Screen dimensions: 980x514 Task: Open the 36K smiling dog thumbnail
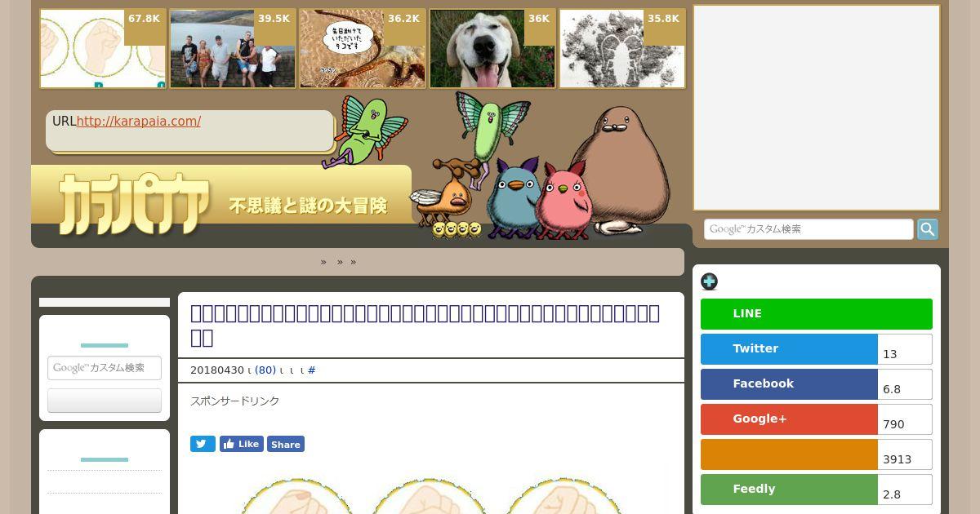[x=492, y=48]
